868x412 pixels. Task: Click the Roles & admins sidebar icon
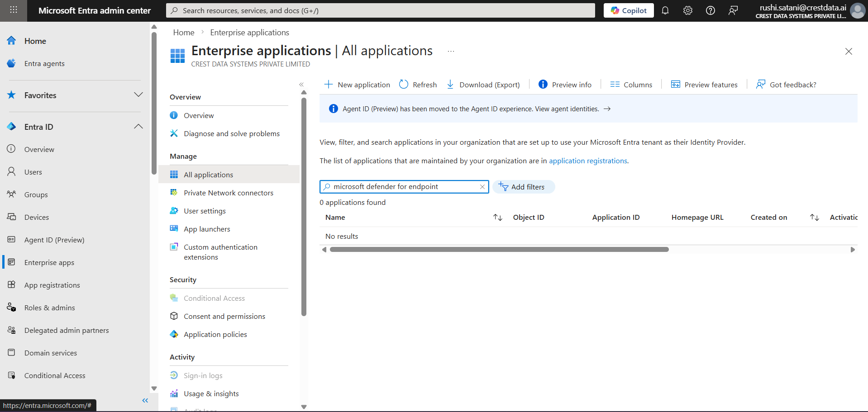pos(11,308)
